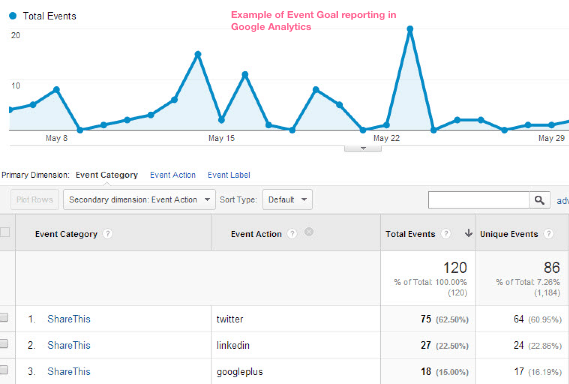The image size is (569, 384).
Task: Click the 75 total events value
Action: (x=426, y=319)
